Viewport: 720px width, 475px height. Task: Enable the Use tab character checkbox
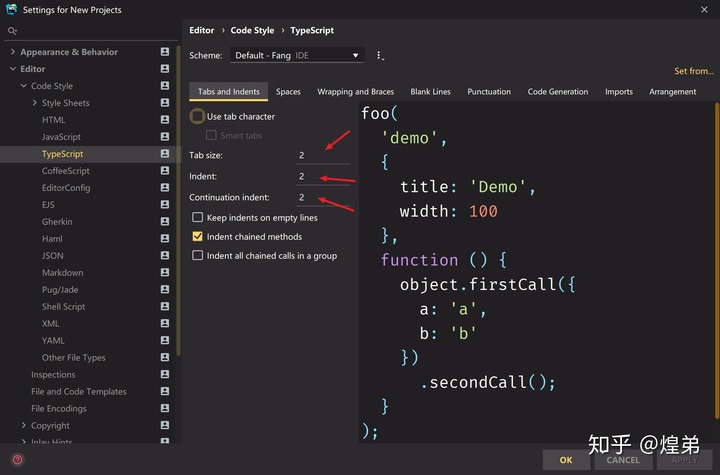[x=197, y=116]
